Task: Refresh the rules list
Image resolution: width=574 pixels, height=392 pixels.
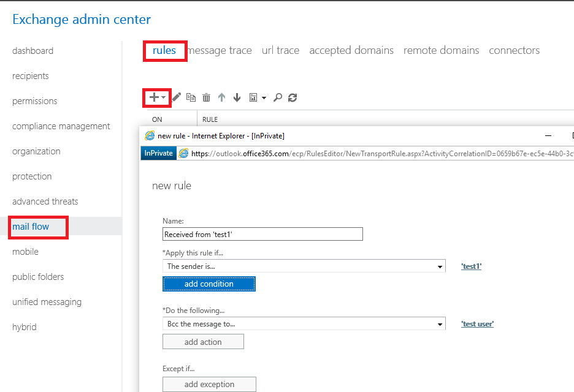Action: pyautogui.click(x=293, y=97)
